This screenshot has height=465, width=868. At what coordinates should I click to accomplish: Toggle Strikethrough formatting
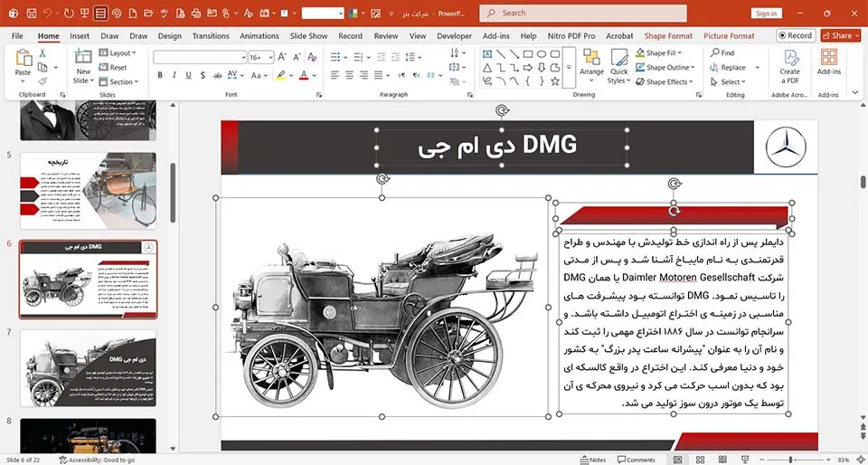point(218,75)
